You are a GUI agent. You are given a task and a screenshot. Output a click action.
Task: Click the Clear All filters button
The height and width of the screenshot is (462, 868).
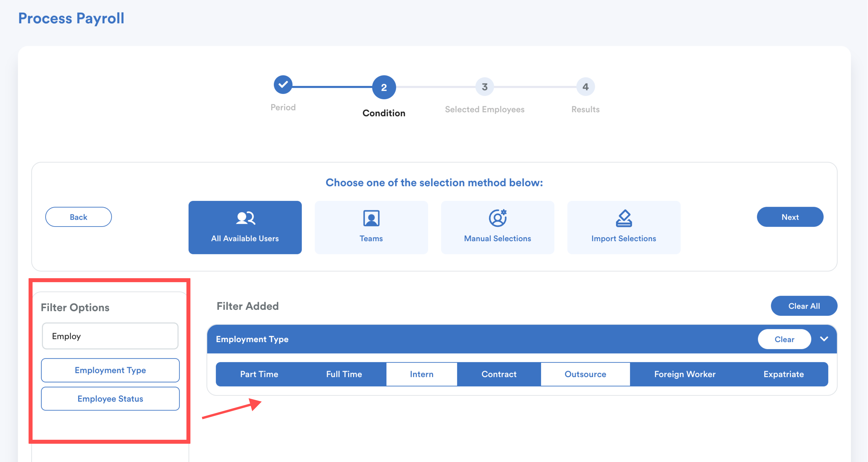coord(804,306)
